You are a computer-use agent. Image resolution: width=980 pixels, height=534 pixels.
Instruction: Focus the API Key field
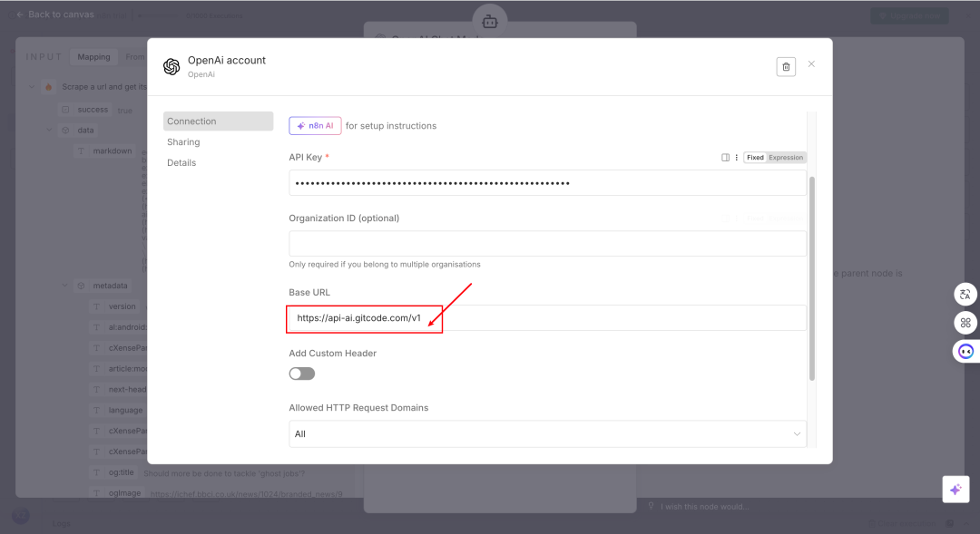(547, 183)
